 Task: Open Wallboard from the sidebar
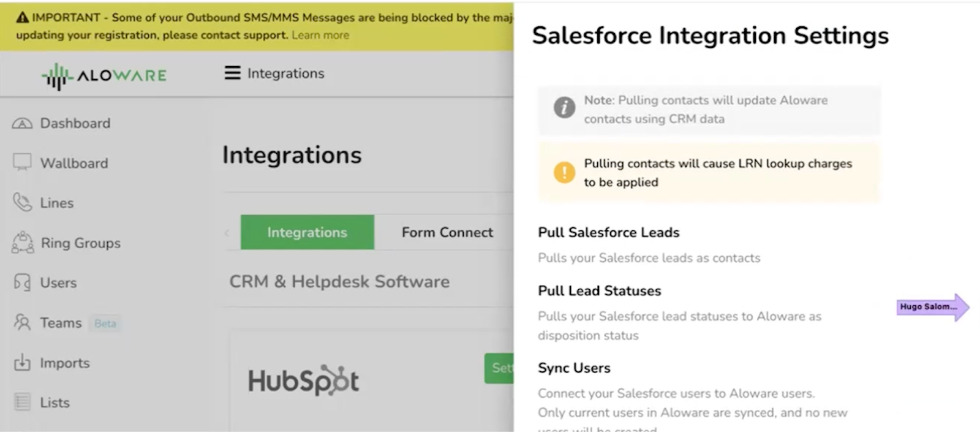tap(74, 163)
